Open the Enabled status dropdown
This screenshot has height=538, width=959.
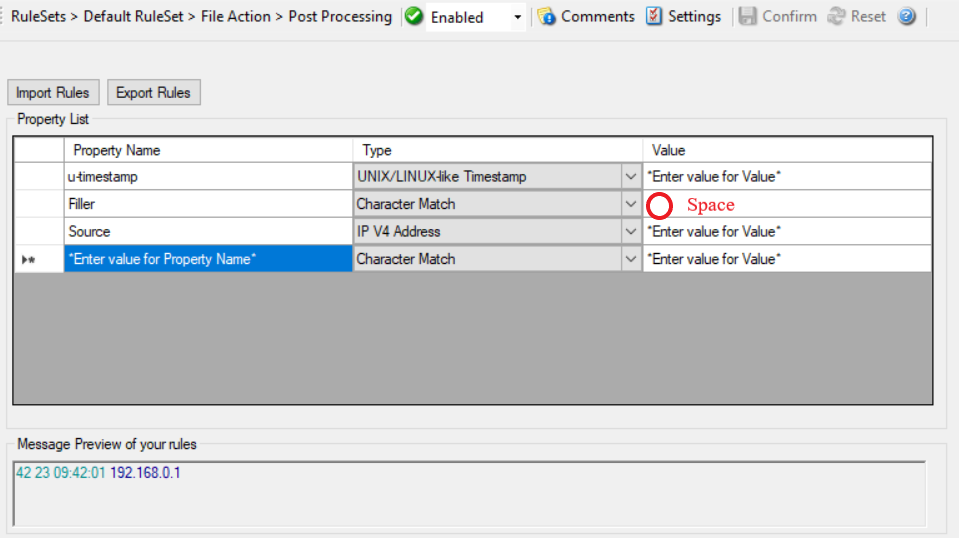pyautogui.click(x=517, y=18)
